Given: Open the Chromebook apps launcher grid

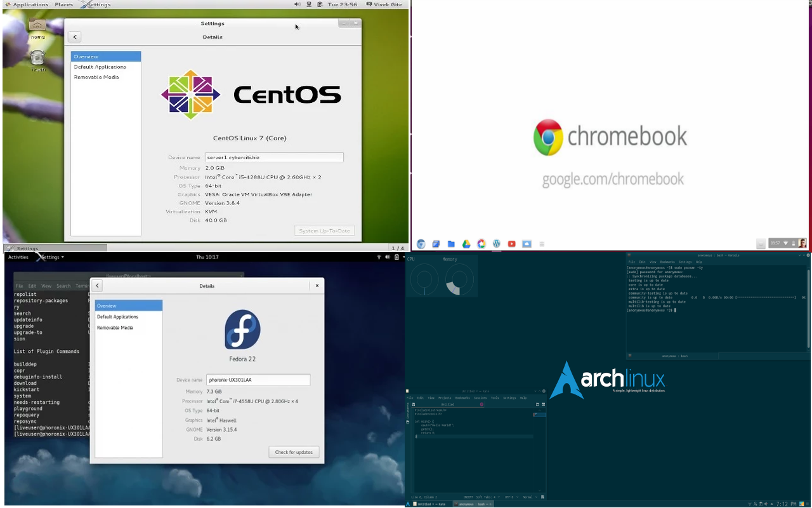Looking at the screenshot, I should [x=542, y=244].
